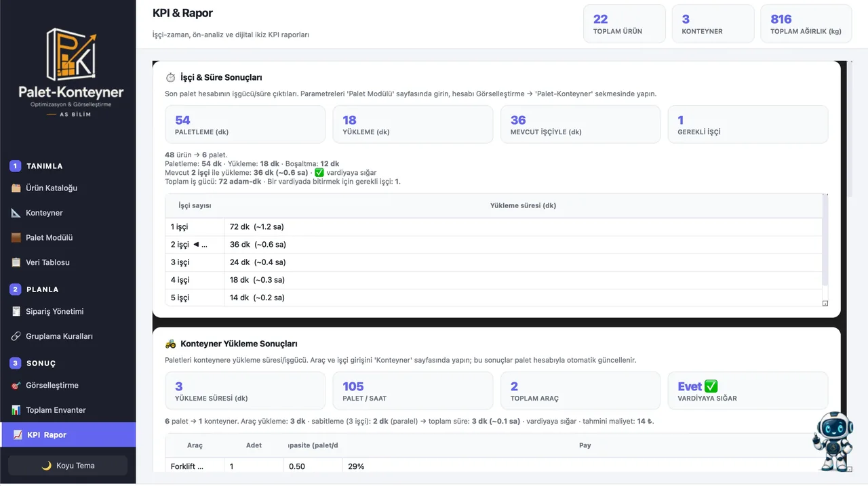Viewport: 868px width, 486px height.
Task: Select the '3 işçi' row cell
Action: point(195,262)
